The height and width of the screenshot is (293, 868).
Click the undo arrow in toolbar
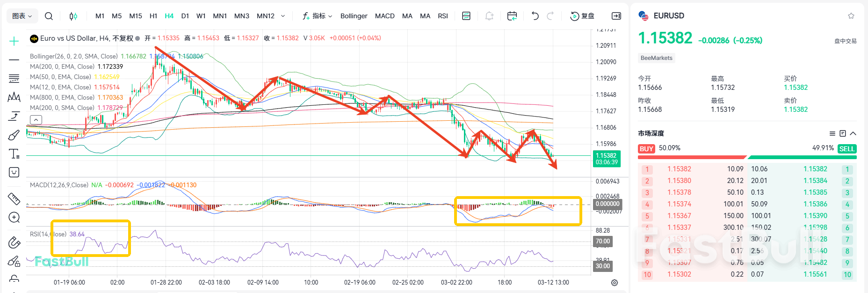click(535, 16)
